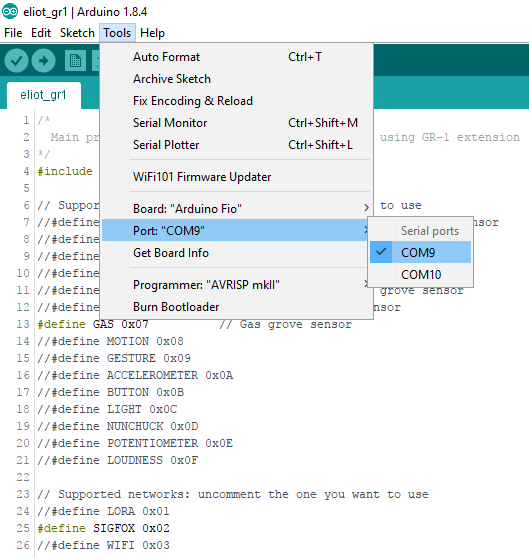Expand the Programmer "AVRISP mkII" submenu

(235, 285)
